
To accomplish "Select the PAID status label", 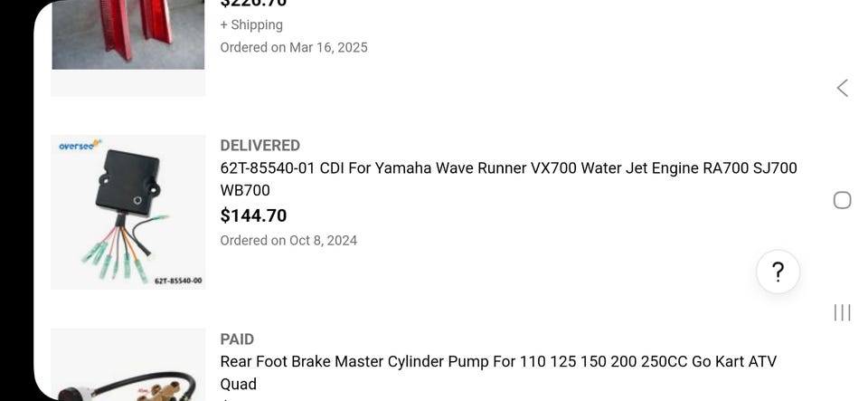I will click(237, 339).
